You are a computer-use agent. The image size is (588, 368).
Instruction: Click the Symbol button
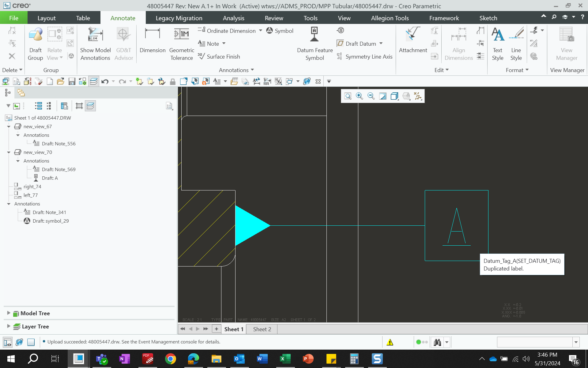[x=280, y=31]
